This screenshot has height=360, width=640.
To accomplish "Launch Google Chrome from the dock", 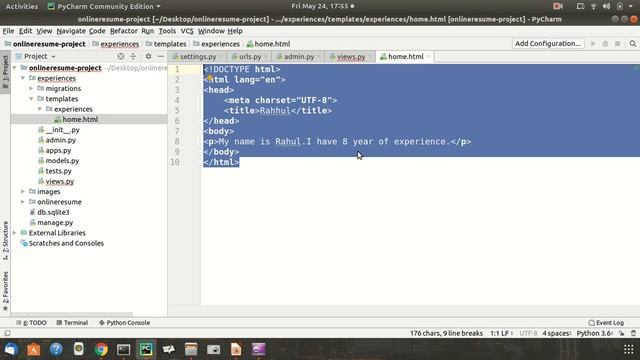I will [101, 349].
